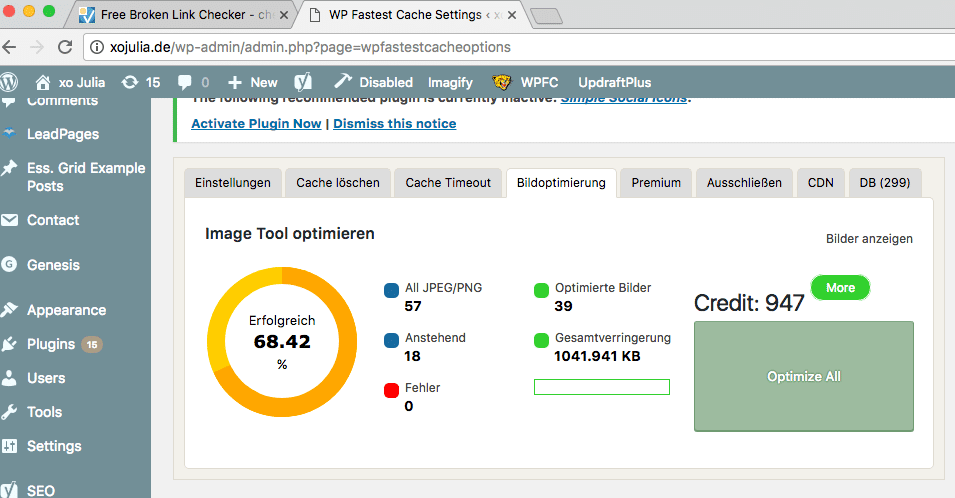Click green swatch next to Optimierte Bilder
955x498 pixels.
click(541, 290)
